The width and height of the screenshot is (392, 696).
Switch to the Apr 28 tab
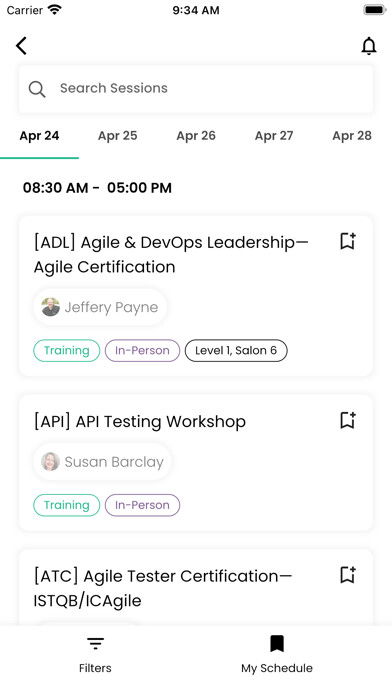click(352, 136)
